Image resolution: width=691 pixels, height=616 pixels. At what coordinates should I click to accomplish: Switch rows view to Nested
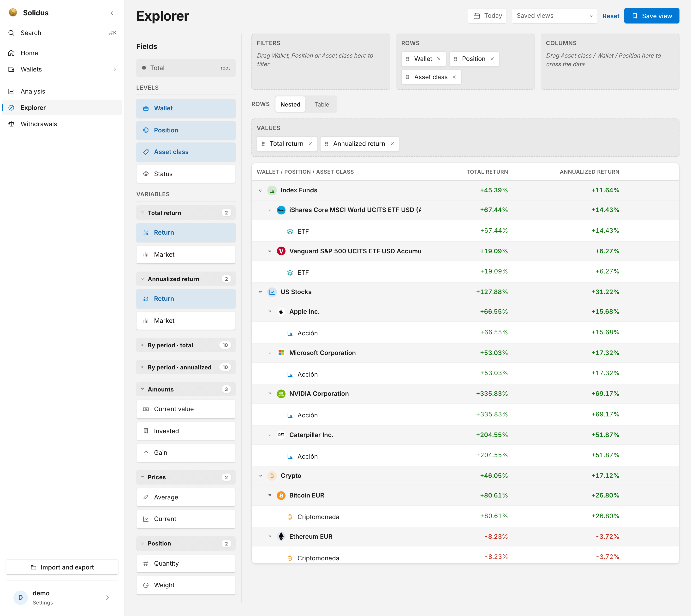(290, 105)
